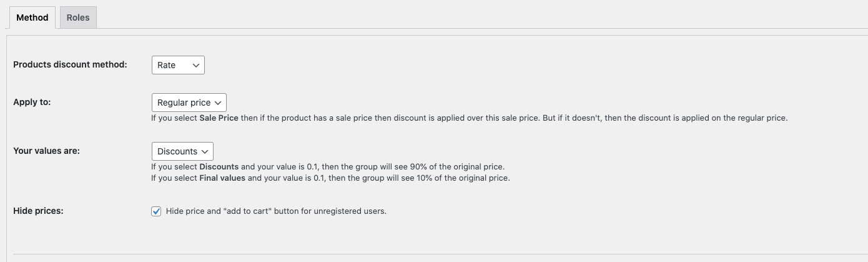
Task: Uncheck the Hide prices checkbox
Action: click(x=156, y=211)
